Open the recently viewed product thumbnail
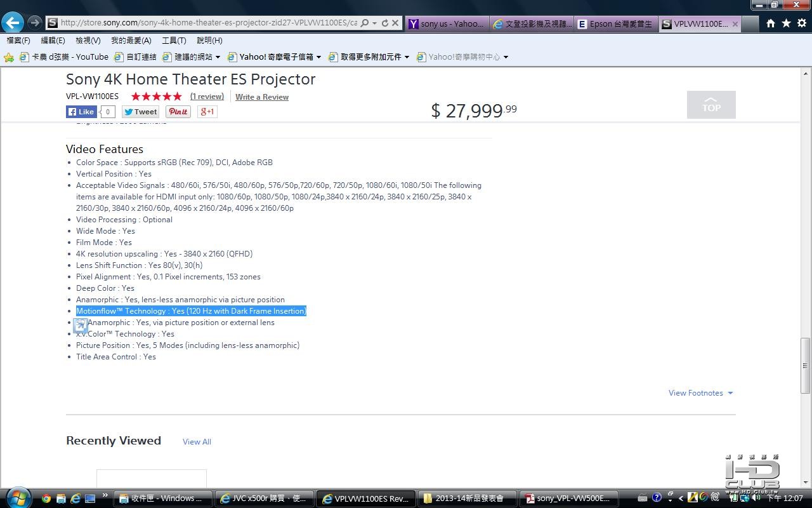Image resolution: width=812 pixels, height=508 pixels. pos(152,479)
